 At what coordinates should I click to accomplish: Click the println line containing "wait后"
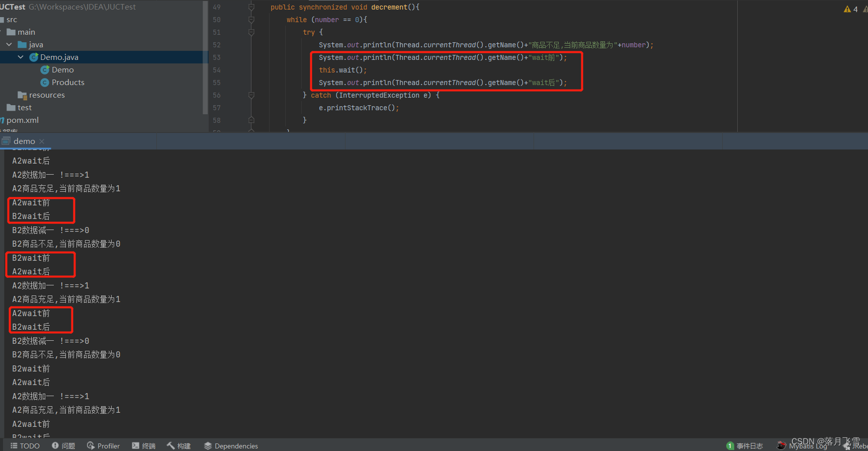click(x=443, y=83)
